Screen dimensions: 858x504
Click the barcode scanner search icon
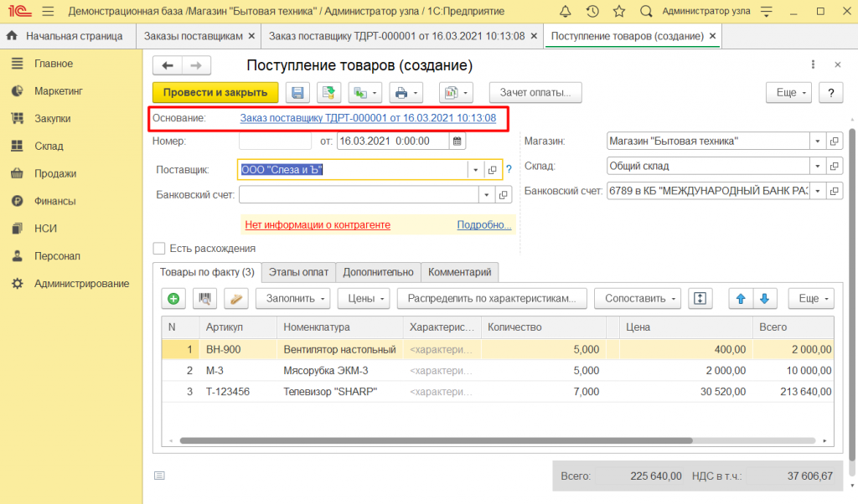click(204, 298)
